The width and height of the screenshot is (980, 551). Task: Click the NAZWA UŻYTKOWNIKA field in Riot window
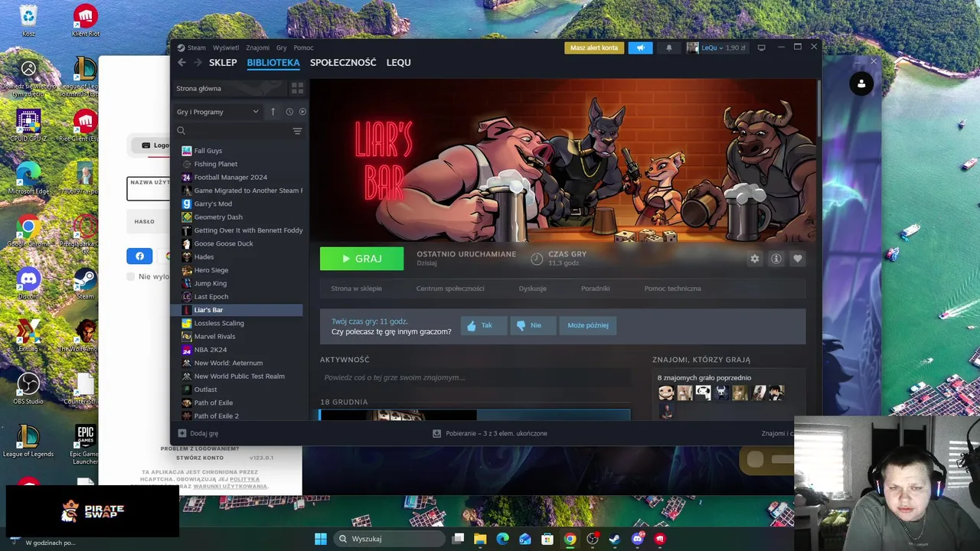(x=149, y=188)
